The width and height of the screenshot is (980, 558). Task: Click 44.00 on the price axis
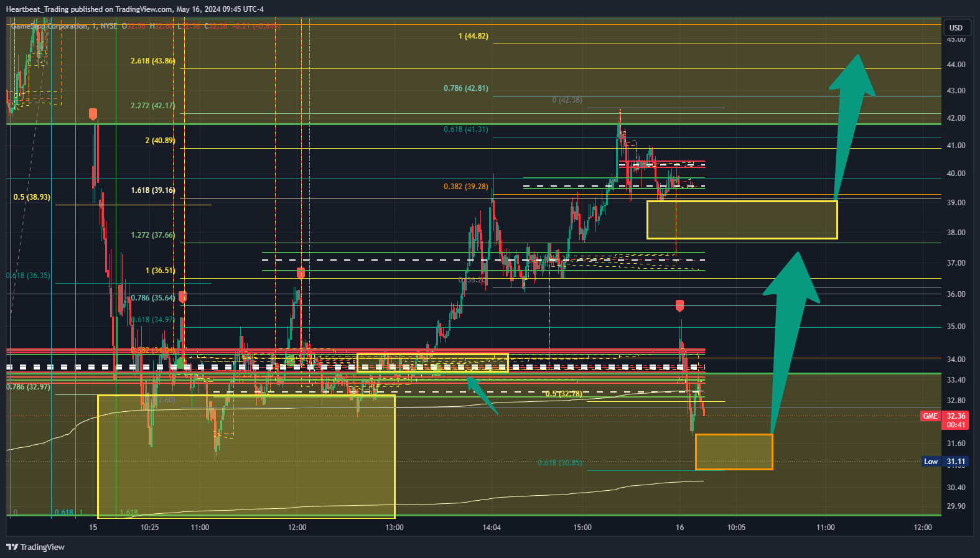956,65
